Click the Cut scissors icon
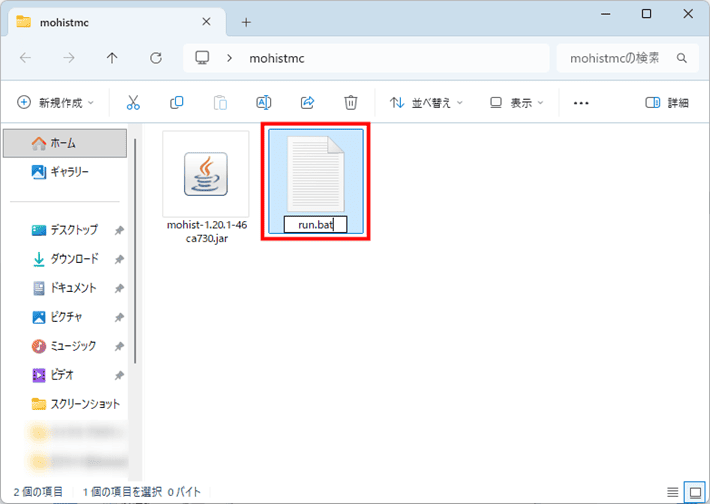710x504 pixels. (133, 103)
